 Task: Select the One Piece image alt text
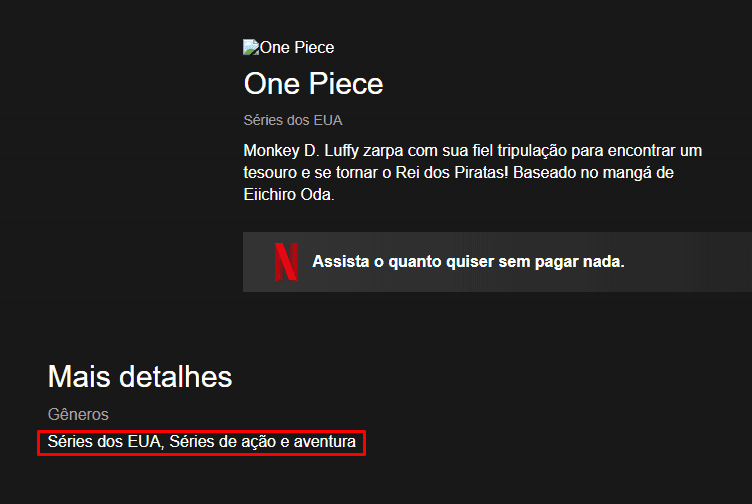pos(297,47)
